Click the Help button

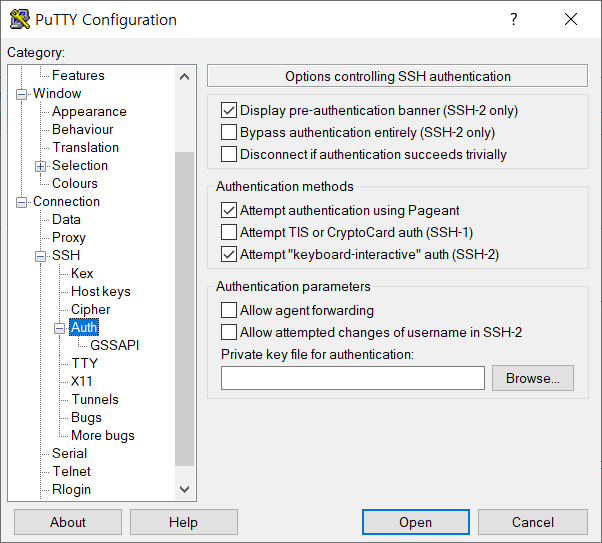184,522
